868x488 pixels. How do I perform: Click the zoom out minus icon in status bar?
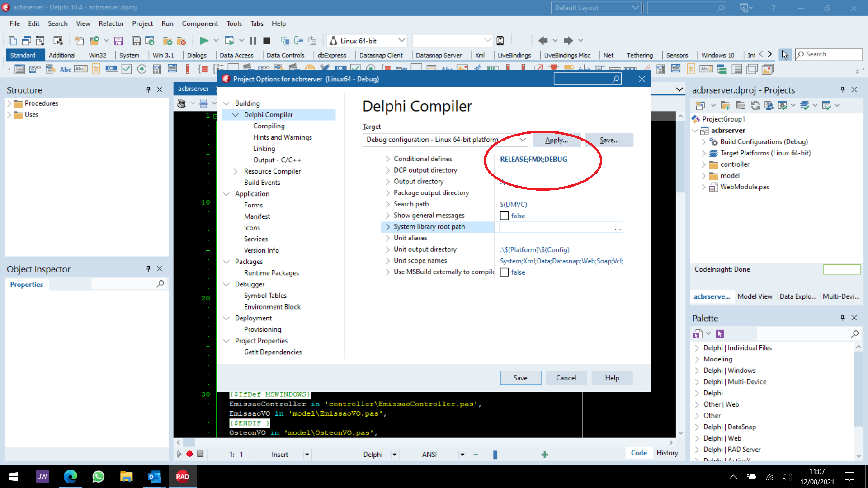(x=476, y=455)
